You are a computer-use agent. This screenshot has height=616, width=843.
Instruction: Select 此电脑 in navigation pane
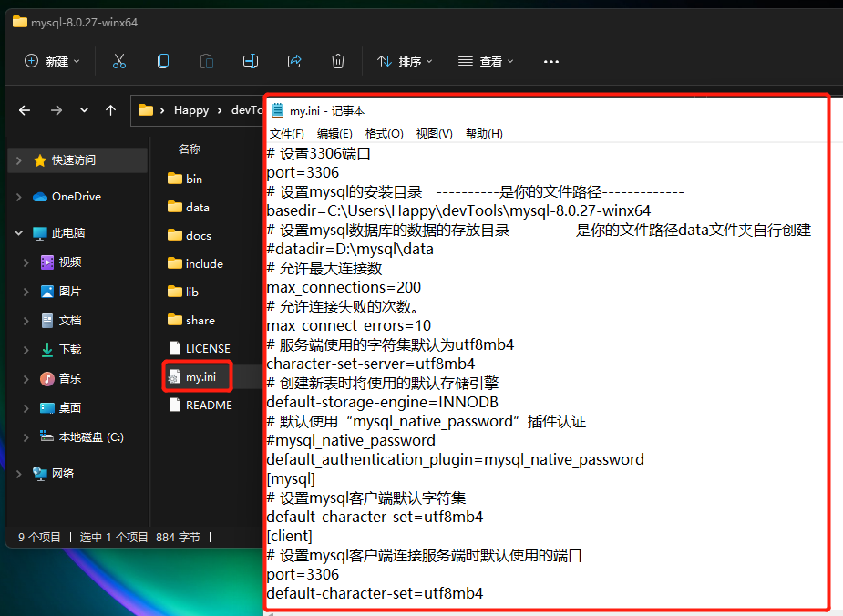(58, 232)
